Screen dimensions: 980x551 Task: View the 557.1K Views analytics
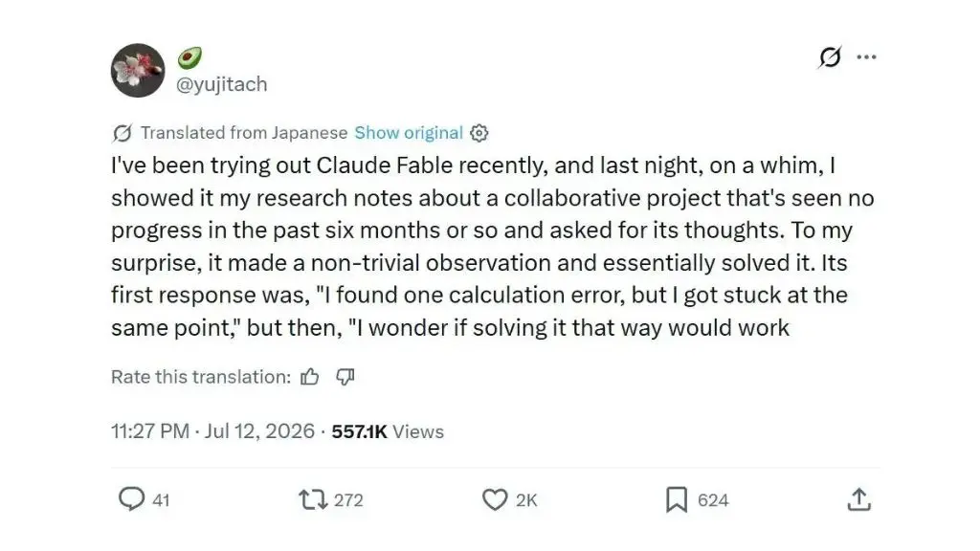[x=388, y=431]
